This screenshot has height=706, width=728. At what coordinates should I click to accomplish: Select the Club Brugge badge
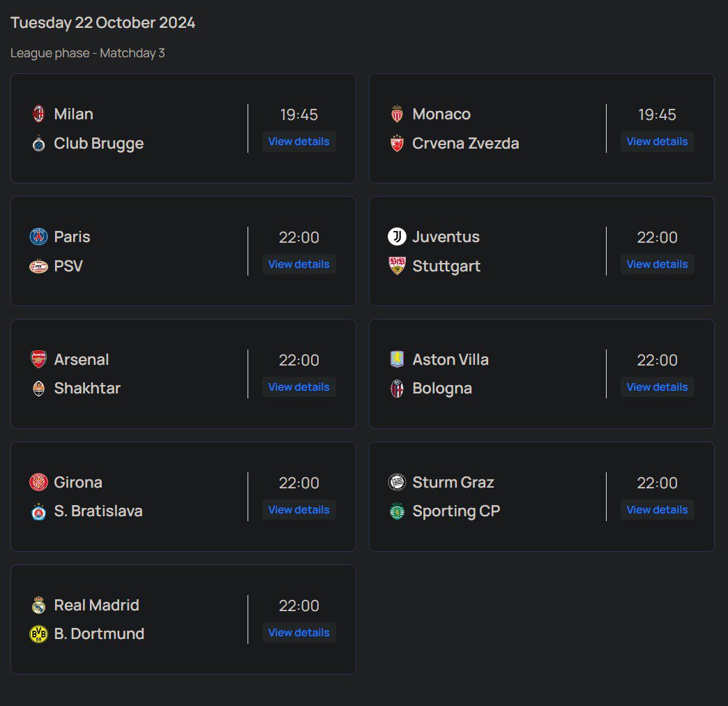coord(39,144)
